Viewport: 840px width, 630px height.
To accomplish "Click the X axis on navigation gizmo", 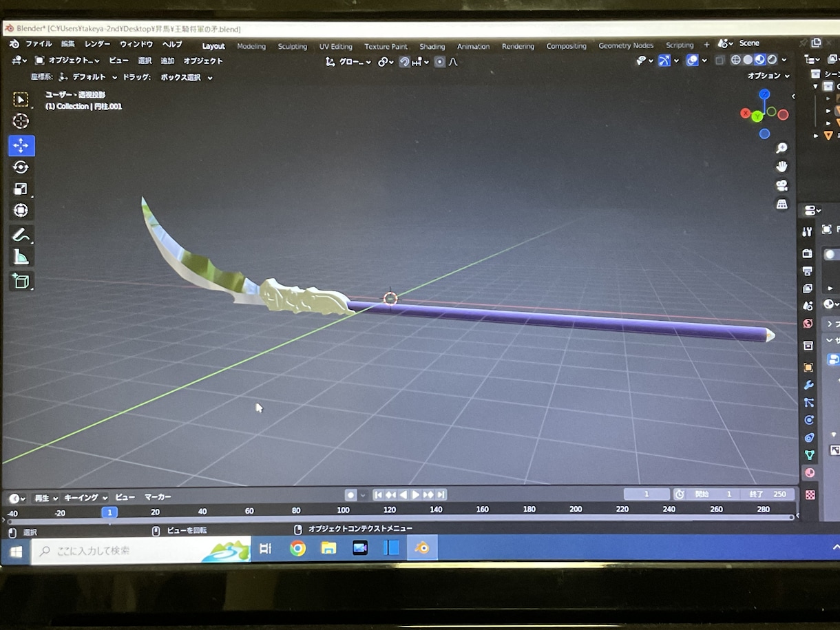I will pos(745,113).
